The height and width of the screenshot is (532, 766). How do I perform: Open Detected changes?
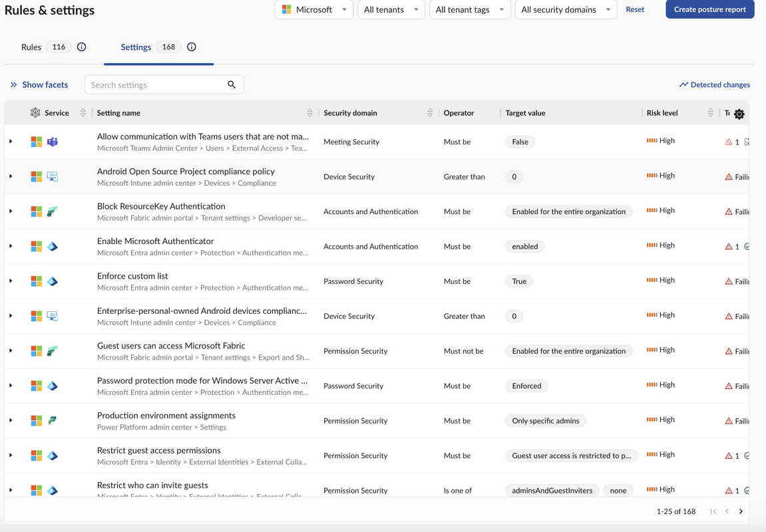pyautogui.click(x=714, y=84)
